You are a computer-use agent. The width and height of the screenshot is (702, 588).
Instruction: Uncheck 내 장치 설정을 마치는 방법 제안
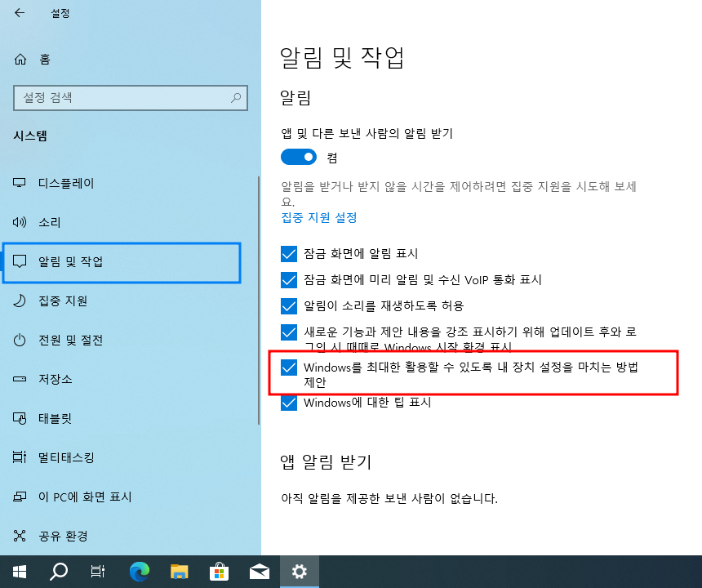click(x=289, y=367)
